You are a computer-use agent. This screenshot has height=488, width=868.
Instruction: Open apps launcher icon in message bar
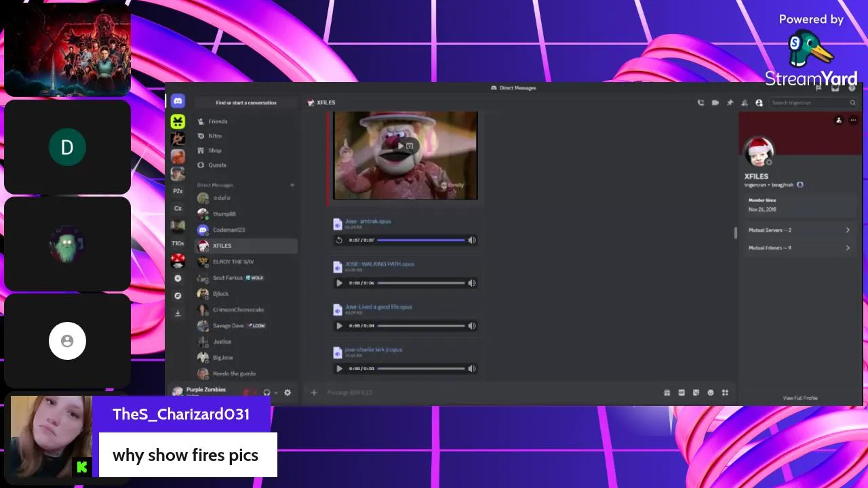[x=725, y=392]
